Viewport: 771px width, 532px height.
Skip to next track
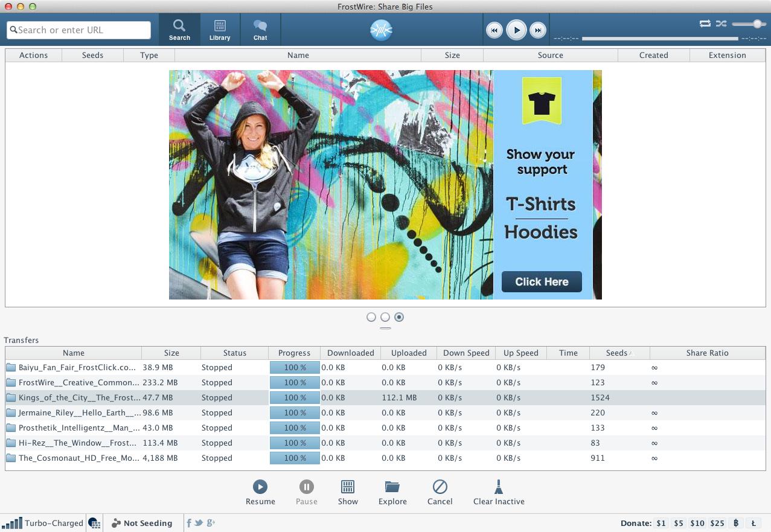(x=538, y=30)
